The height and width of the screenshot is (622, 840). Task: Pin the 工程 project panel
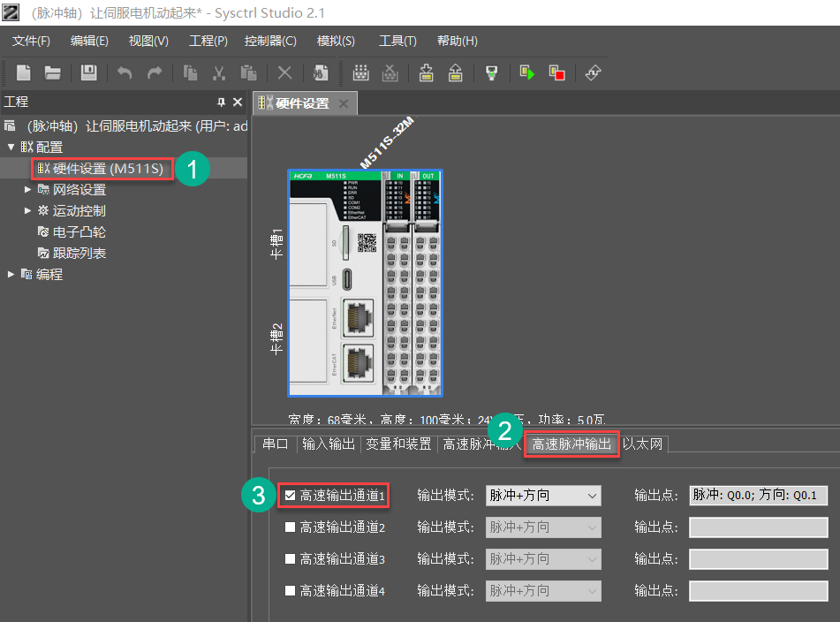(221, 102)
